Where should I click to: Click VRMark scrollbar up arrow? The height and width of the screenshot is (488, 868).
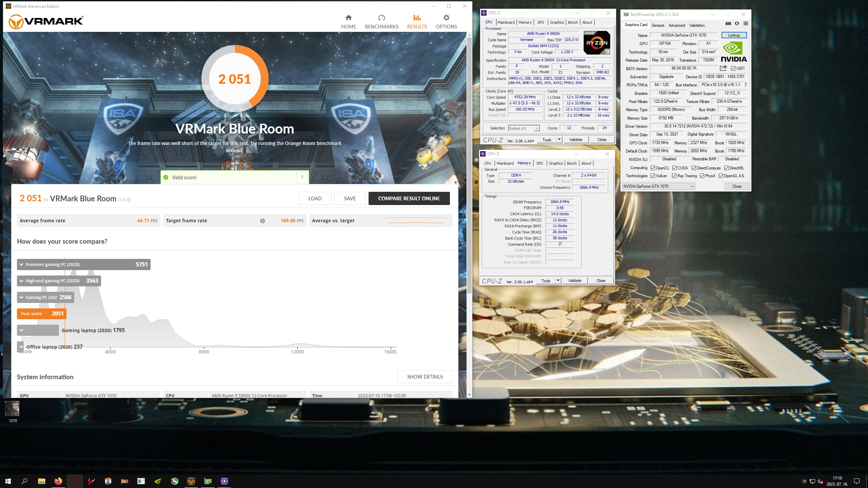click(469, 35)
